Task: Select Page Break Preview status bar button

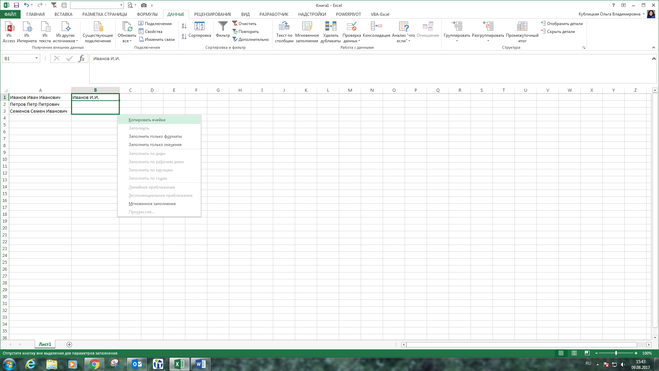Action: [587, 353]
